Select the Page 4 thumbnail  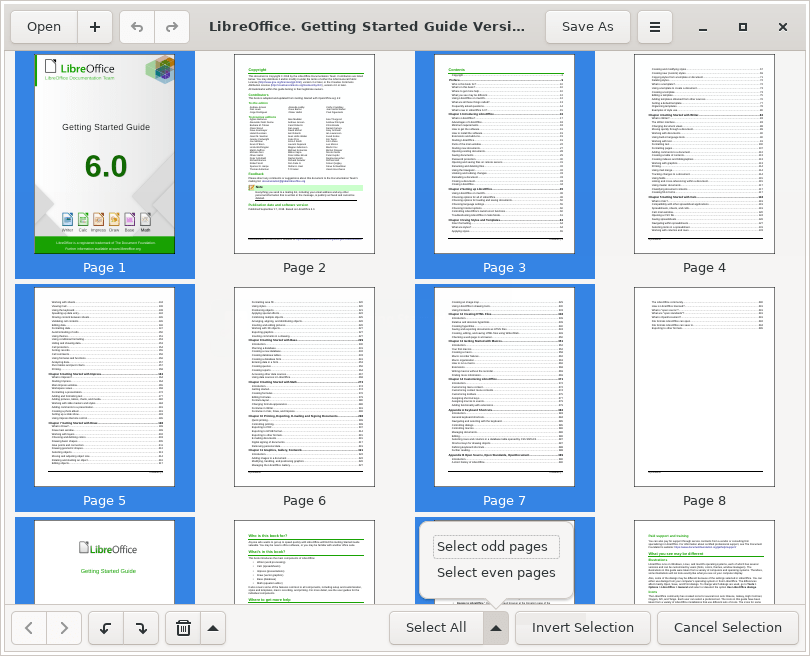point(704,154)
